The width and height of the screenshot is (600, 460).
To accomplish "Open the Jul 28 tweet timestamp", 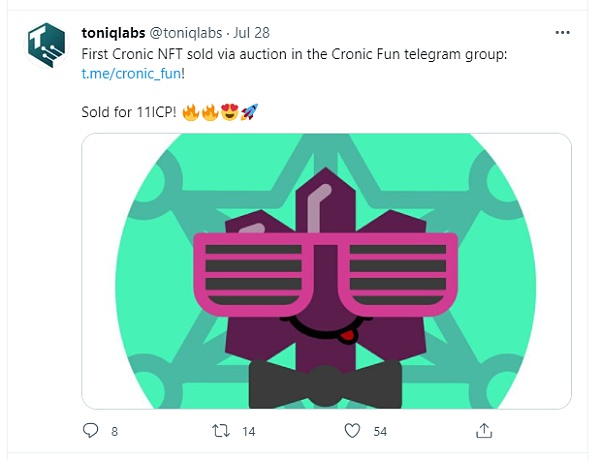I will [254, 32].
